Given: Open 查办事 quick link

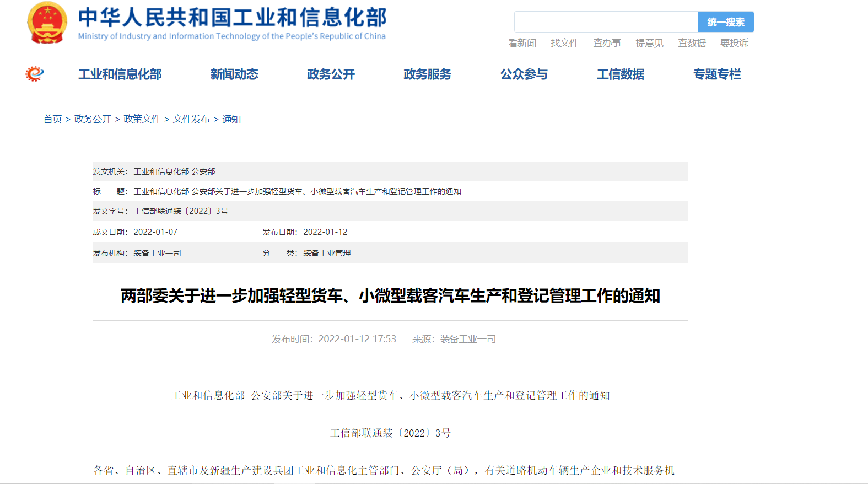Looking at the screenshot, I should [607, 43].
